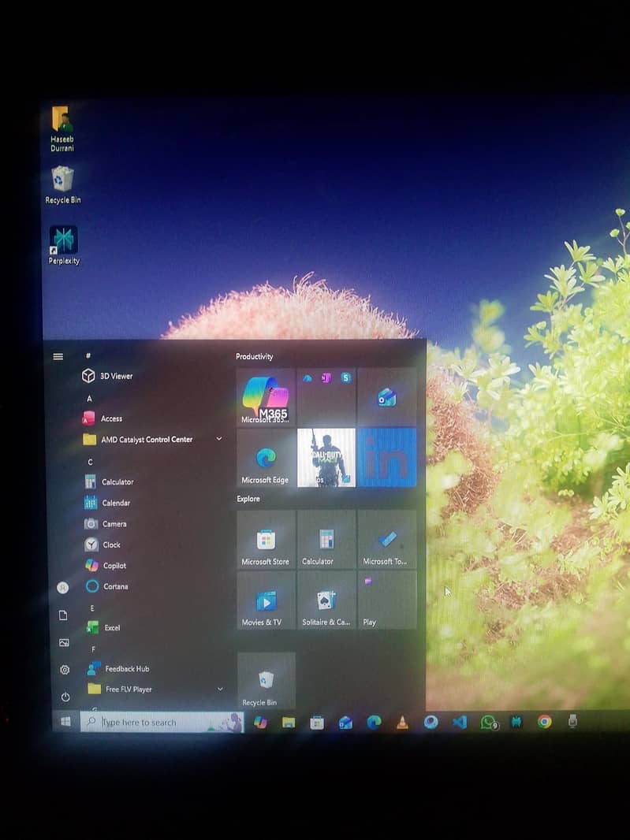This screenshot has width=630, height=840.
Task: Launch Access from the app list
Action: 103,418
